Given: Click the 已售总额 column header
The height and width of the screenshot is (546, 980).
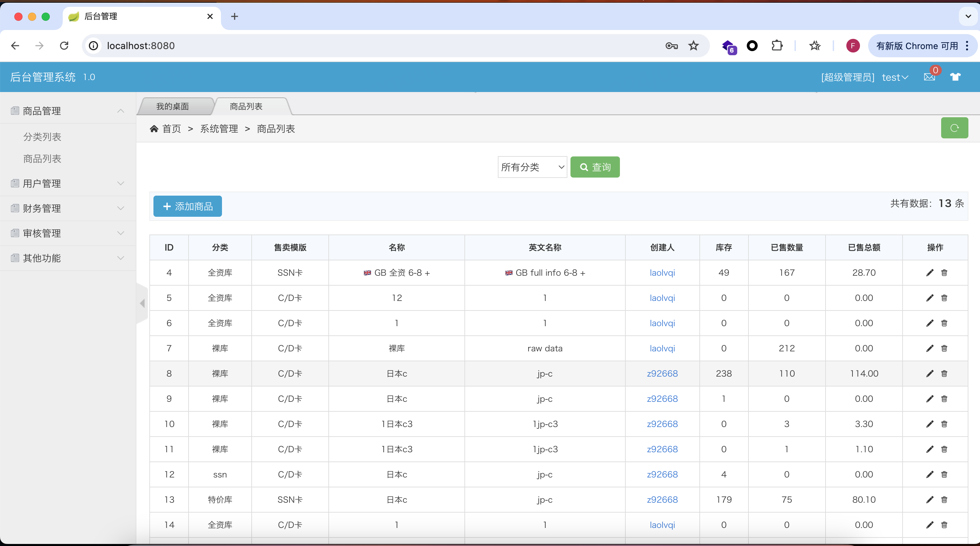Looking at the screenshot, I should click(864, 247).
